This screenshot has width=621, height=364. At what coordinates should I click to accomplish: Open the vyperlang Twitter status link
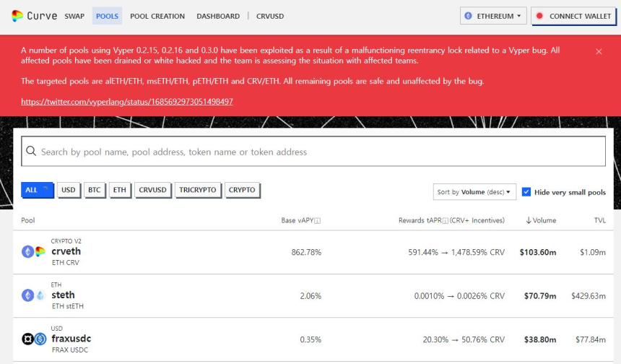127,102
